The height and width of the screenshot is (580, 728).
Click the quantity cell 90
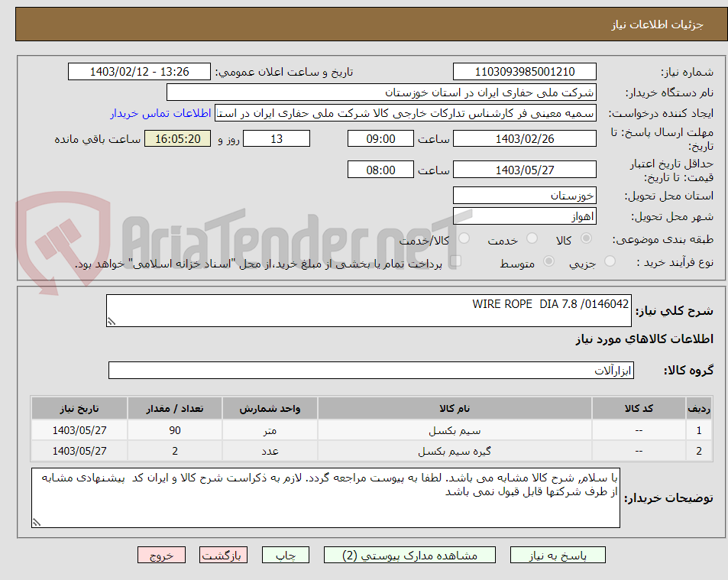[175, 430]
